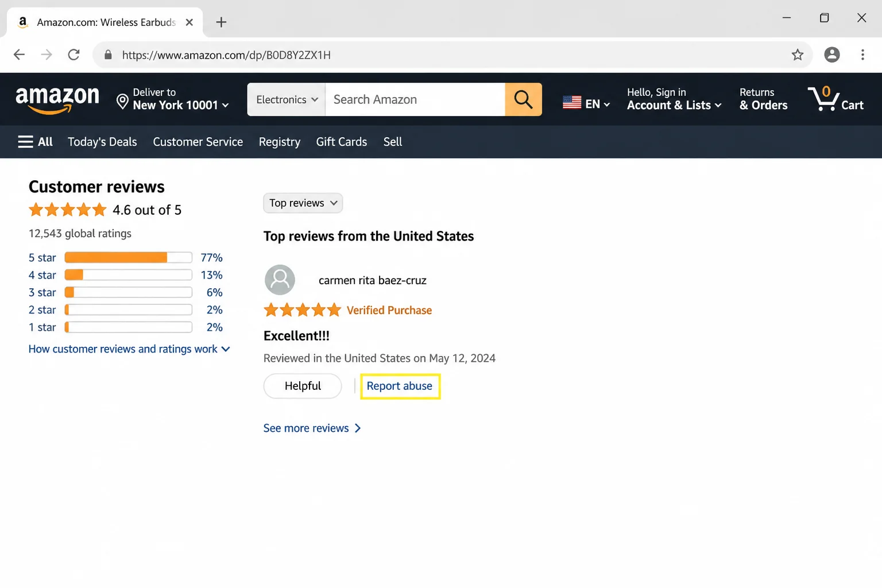Click the overall rating stars
The image size is (882, 588).
(68, 210)
